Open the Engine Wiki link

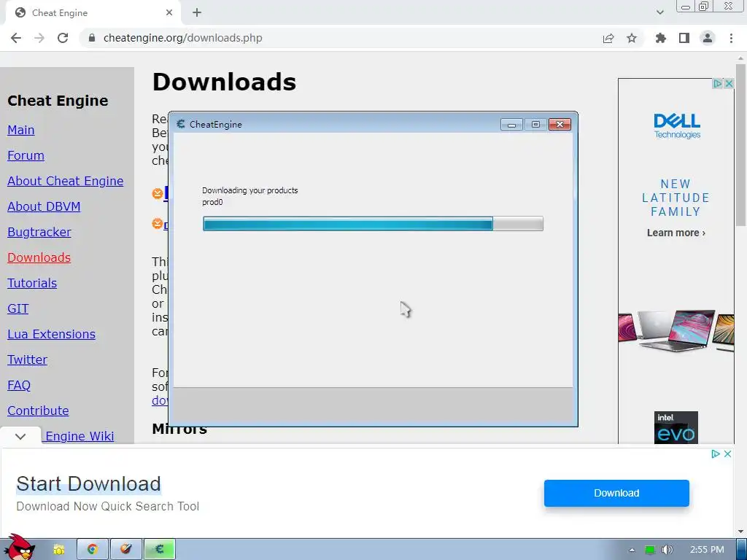pos(80,436)
